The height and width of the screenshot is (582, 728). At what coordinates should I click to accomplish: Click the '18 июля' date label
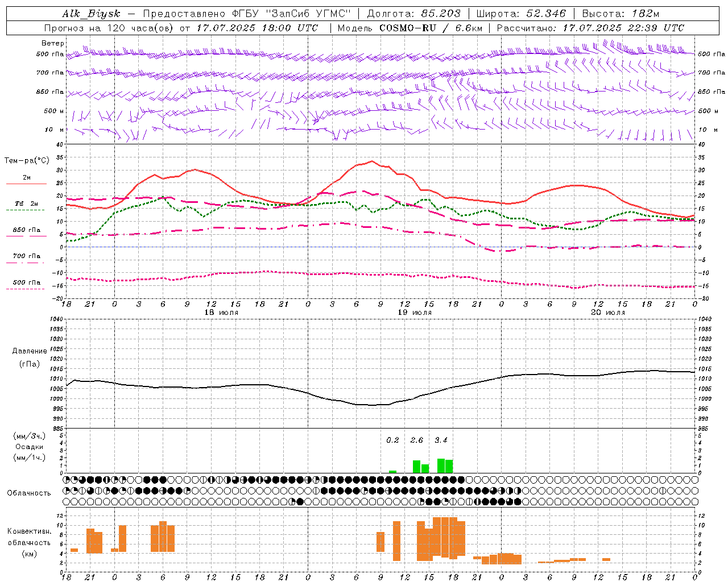(221, 313)
